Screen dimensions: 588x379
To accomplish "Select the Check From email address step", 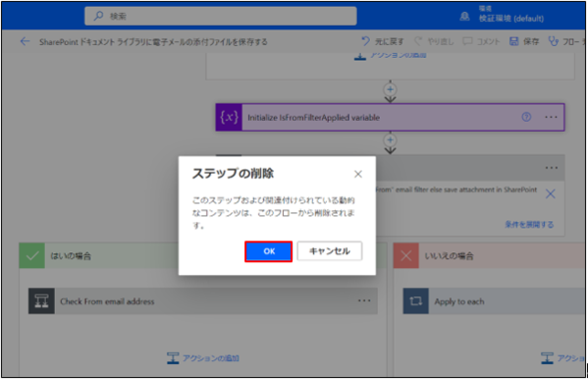I will (x=203, y=301).
